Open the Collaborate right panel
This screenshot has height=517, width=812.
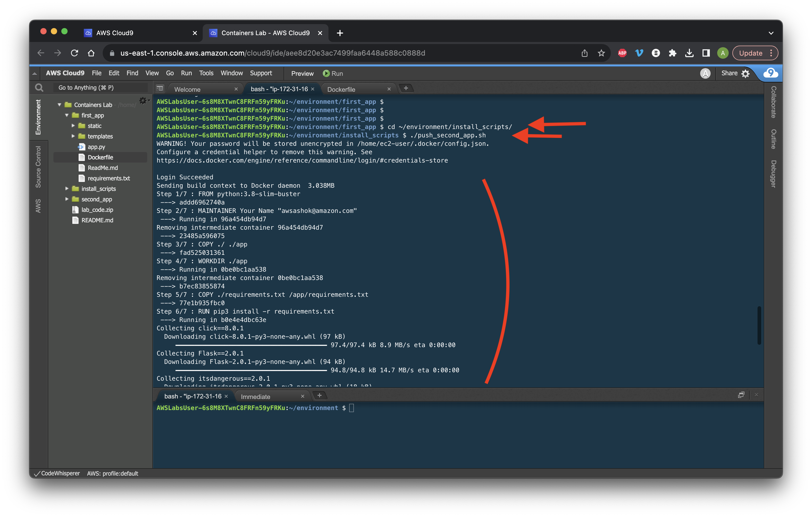coord(773,102)
